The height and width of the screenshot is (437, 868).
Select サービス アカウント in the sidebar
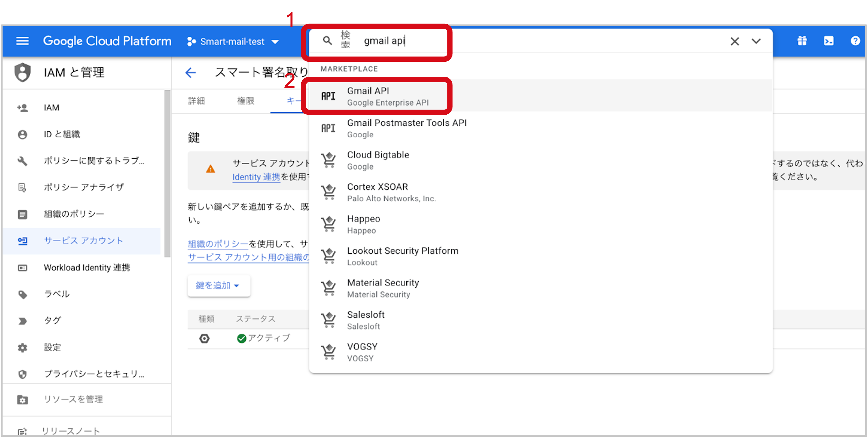(82, 241)
